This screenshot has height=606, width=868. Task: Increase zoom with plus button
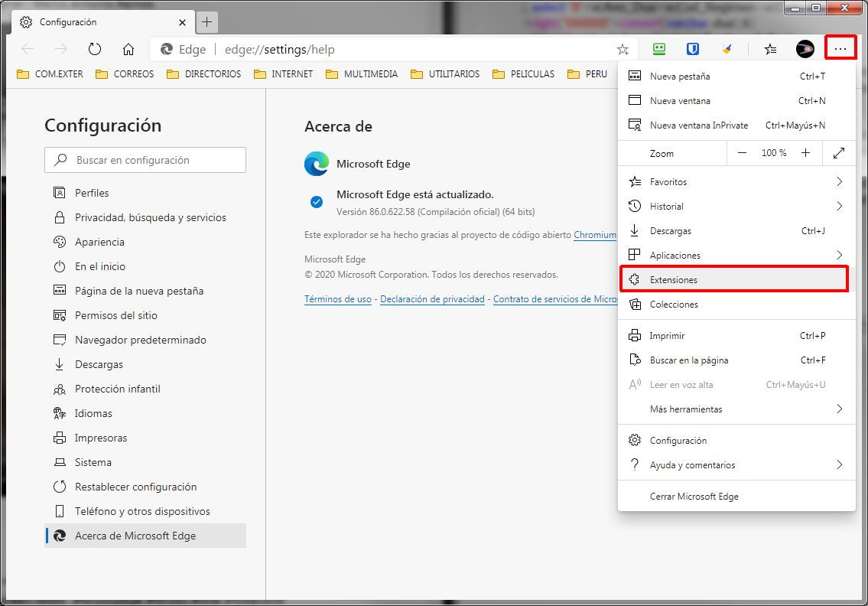805,153
